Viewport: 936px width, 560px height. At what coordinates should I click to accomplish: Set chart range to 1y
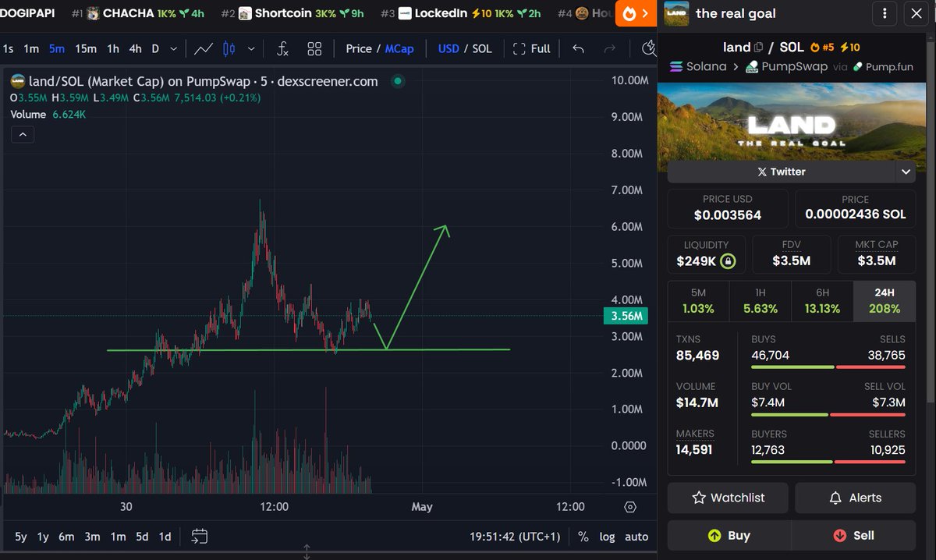click(x=43, y=537)
